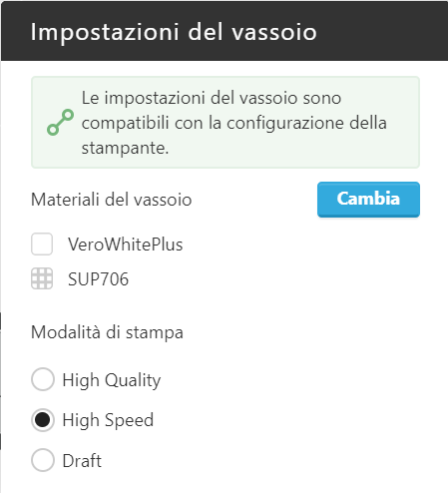Select the High Speed radio button
The width and height of the screenshot is (448, 493).
[x=43, y=420]
